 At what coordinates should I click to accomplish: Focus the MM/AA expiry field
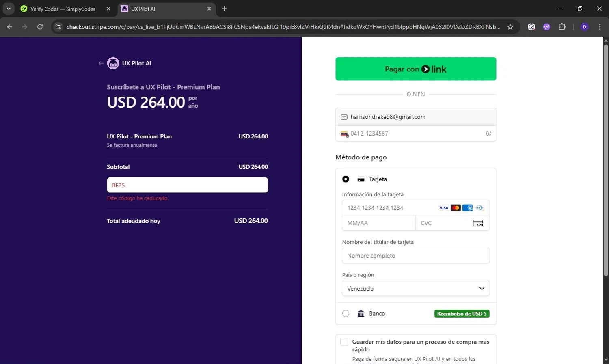click(379, 223)
